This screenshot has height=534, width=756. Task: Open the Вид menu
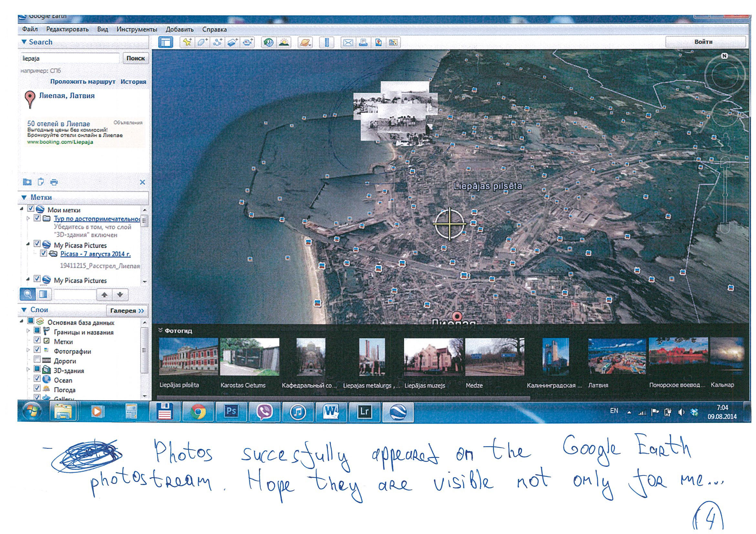click(x=102, y=29)
